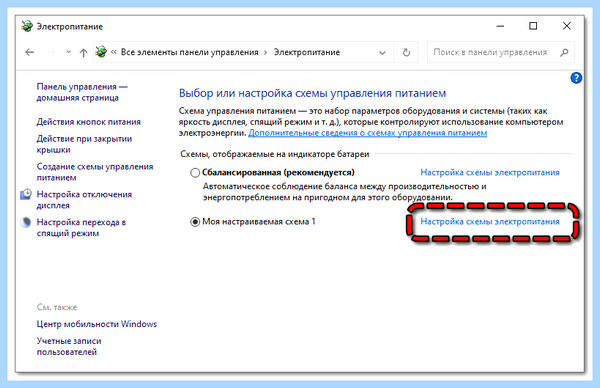
Task: Open Действие при закрытии крышки
Action: 84,144
